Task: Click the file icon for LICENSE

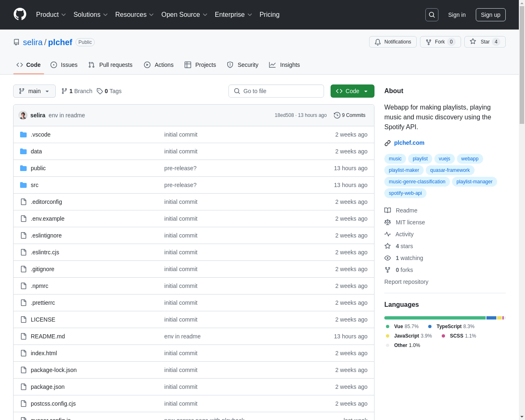Action: pos(23,320)
